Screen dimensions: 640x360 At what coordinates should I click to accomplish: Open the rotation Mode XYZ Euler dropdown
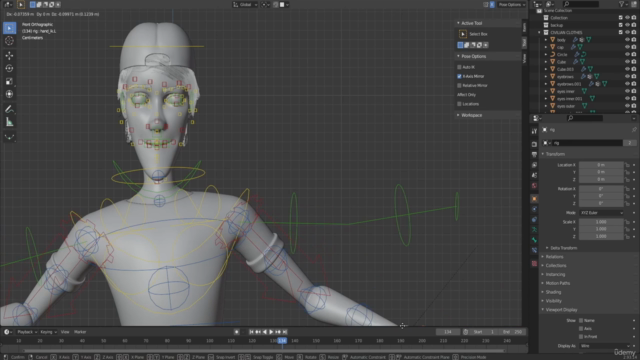(601, 213)
